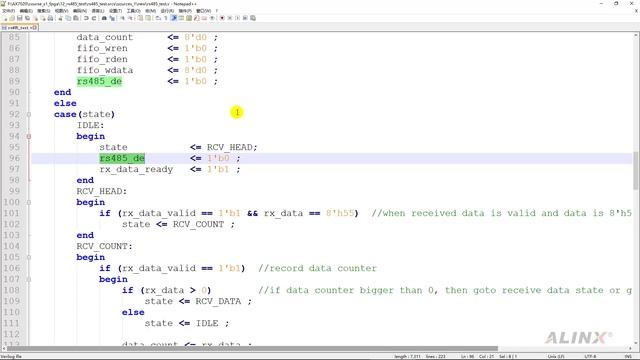Redo edit via toolbar icon
The height and width of the screenshot is (360, 640).
(94, 18)
